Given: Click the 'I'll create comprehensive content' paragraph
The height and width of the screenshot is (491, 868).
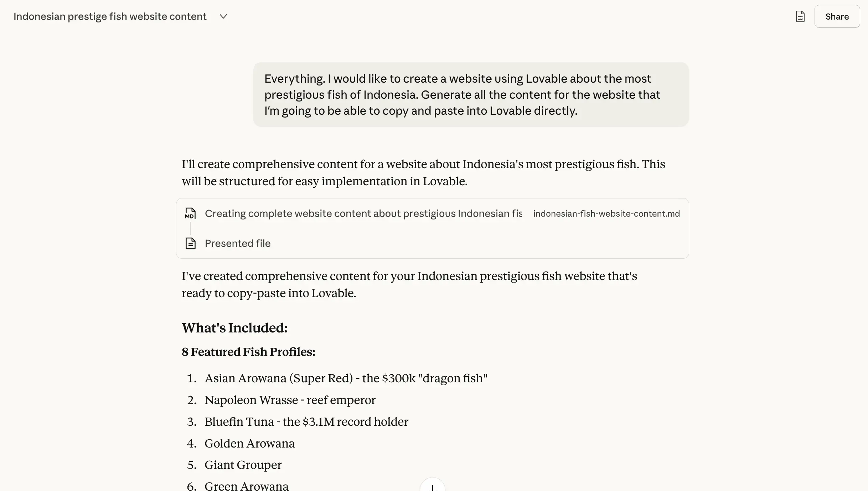Looking at the screenshot, I should coord(423,172).
